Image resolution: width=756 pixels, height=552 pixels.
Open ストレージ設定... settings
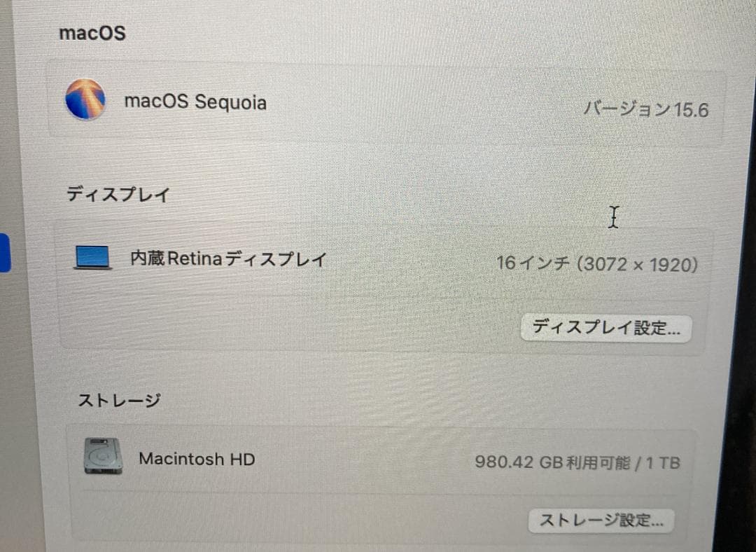600,520
